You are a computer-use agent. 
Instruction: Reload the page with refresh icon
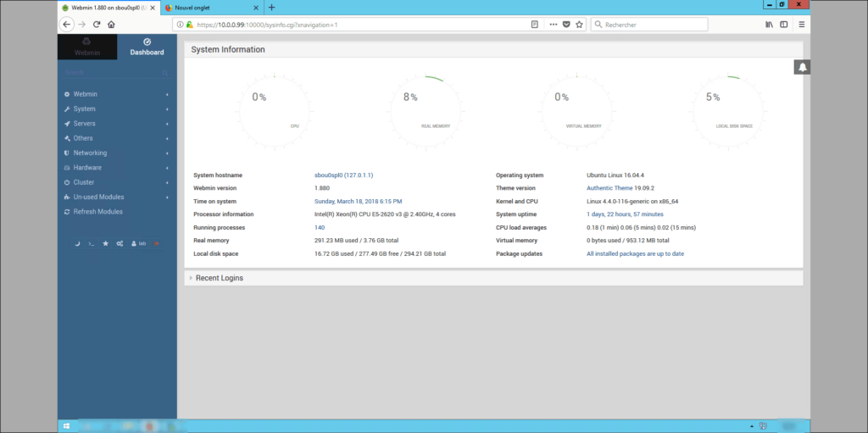[97, 25]
